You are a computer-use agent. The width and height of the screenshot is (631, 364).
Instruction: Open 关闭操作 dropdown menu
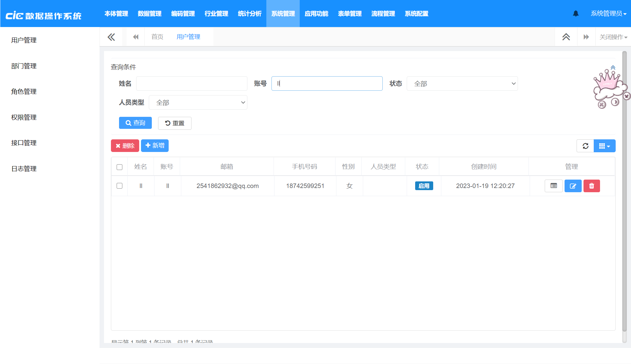point(613,37)
